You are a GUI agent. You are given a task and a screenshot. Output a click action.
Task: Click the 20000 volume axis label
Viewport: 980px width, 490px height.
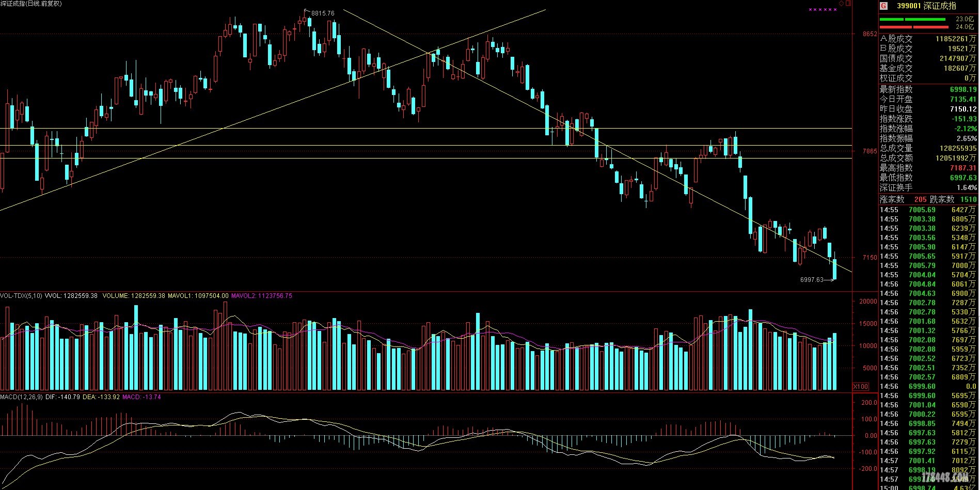click(867, 302)
